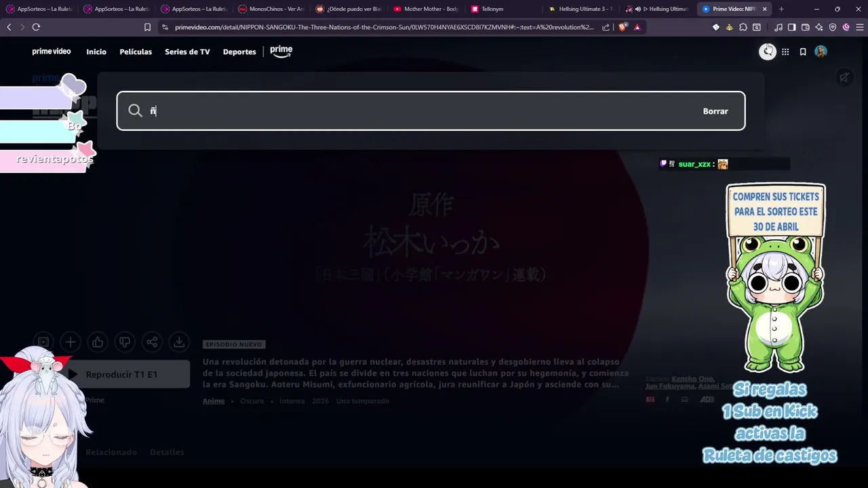Image resolution: width=868 pixels, height=488 pixels.
Task: Switch to the Detalles tab
Action: tap(167, 452)
